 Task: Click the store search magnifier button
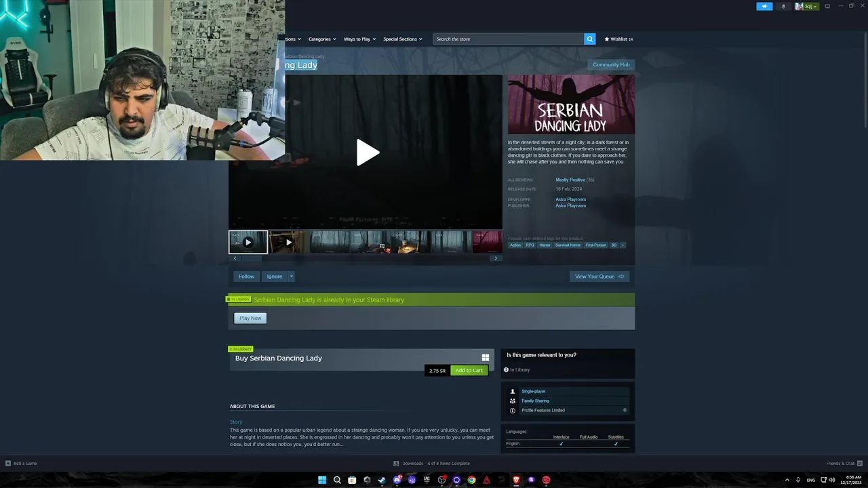[590, 39]
